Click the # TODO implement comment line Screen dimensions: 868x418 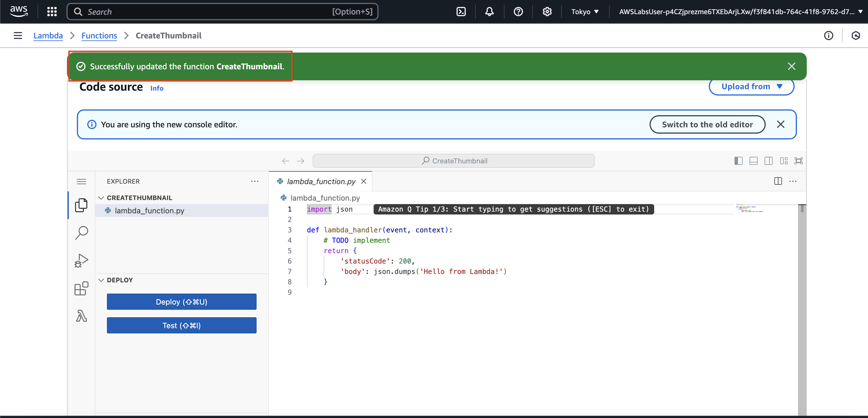tap(357, 240)
